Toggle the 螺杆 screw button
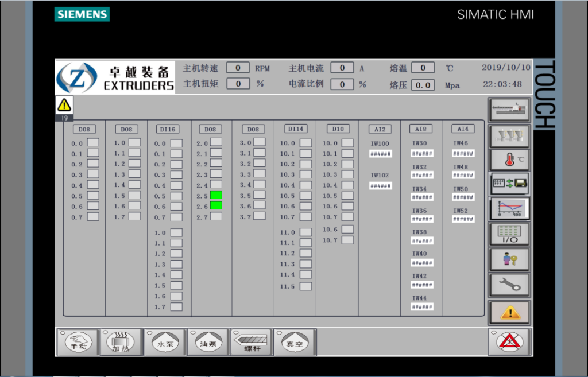 tap(251, 343)
